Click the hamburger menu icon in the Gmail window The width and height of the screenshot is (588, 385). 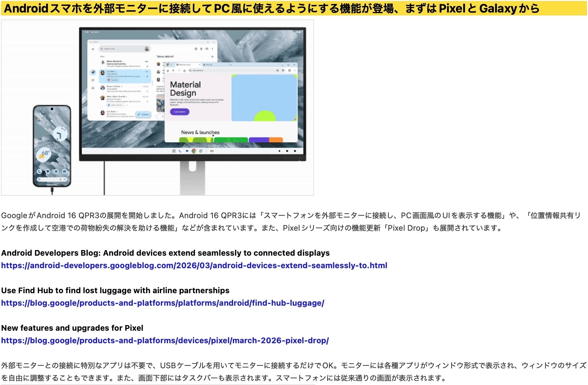click(x=93, y=49)
